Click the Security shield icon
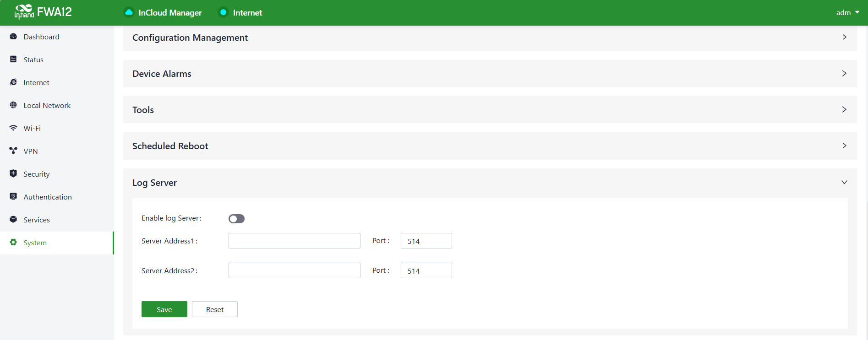Image resolution: width=868 pixels, height=340 pixels. tap(13, 174)
